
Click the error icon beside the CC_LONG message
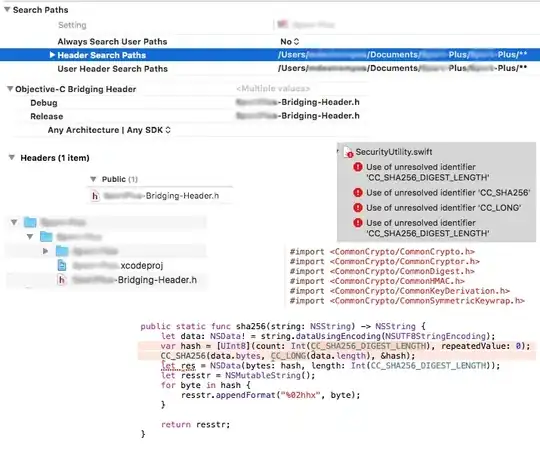(358, 208)
